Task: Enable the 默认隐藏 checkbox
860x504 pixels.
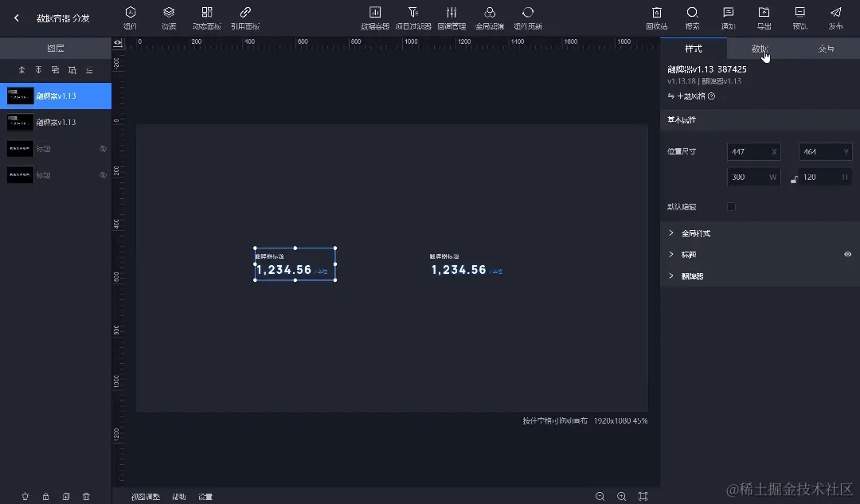Action: 731,207
